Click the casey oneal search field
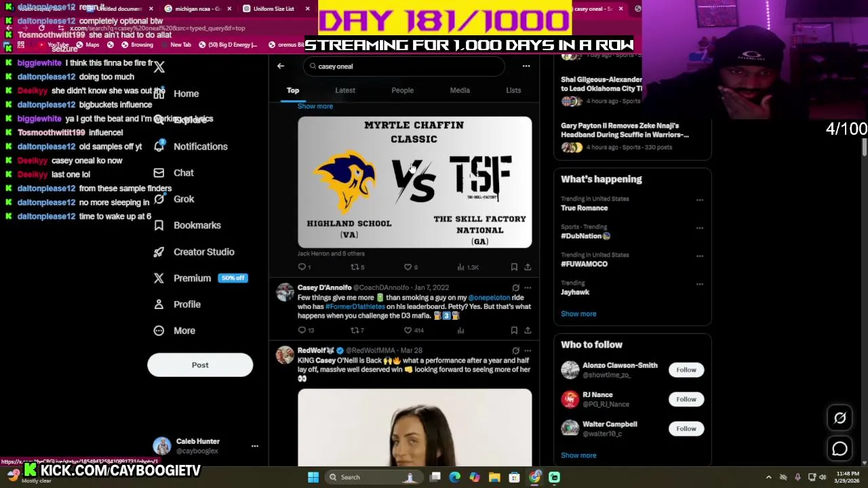Screen dimensions: 868x488 point(404,66)
